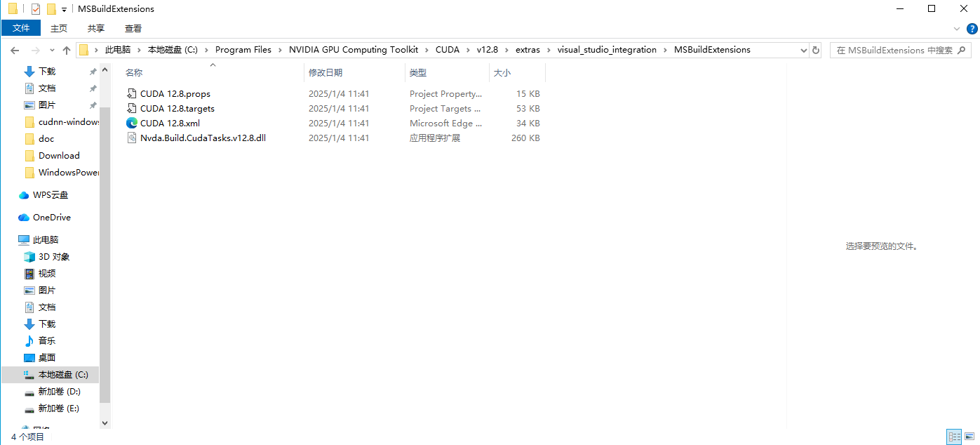Click the Up directory arrow icon
The width and height of the screenshot is (980, 445).
(67, 50)
